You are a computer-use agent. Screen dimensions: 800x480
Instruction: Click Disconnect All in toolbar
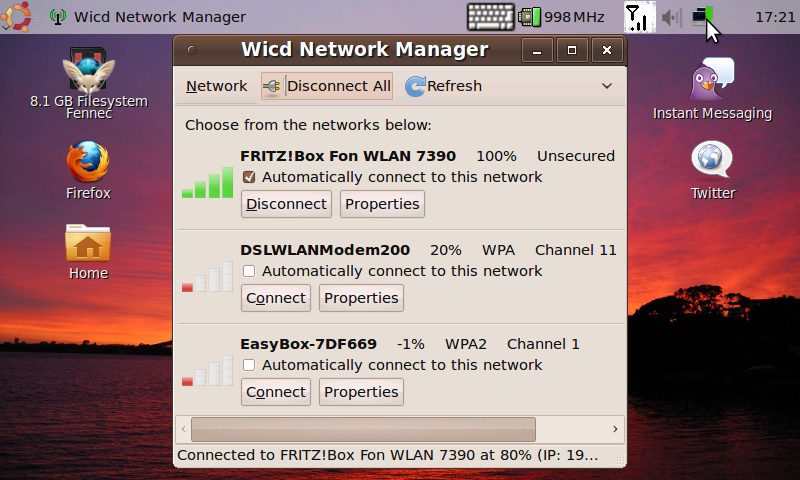[x=327, y=86]
